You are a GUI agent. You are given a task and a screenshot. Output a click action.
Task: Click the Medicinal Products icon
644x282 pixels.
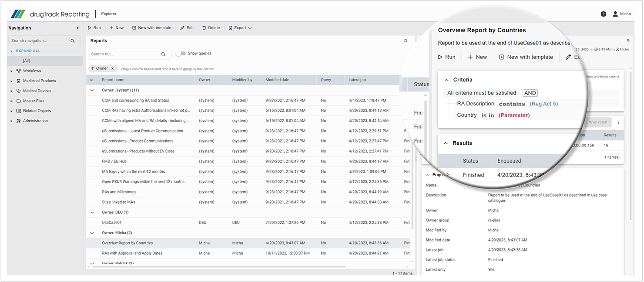pos(19,81)
